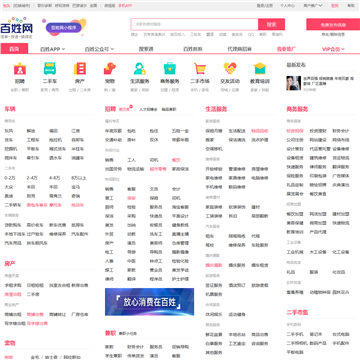Click the 免费发布信息 publish button
Screen dimensions: 360x360
click(333, 25)
